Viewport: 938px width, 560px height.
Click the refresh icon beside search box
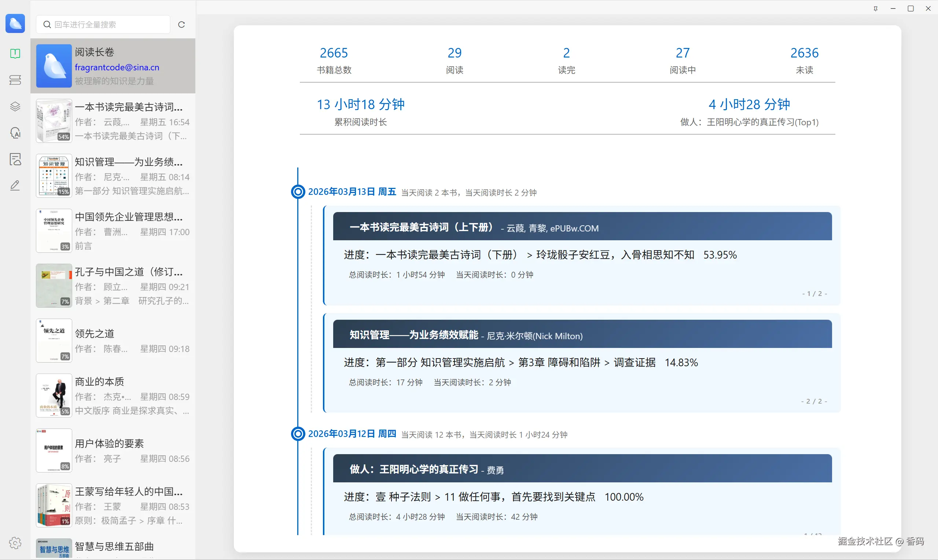(182, 25)
